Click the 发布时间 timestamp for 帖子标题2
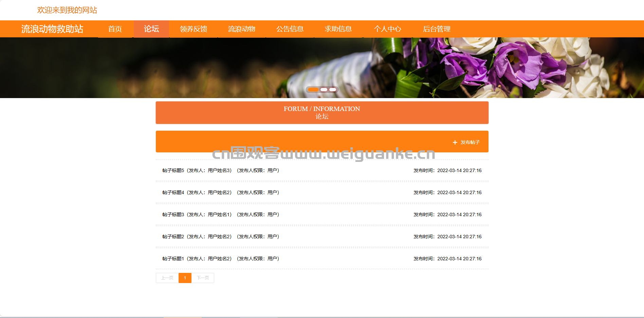644x318 pixels. point(447,237)
